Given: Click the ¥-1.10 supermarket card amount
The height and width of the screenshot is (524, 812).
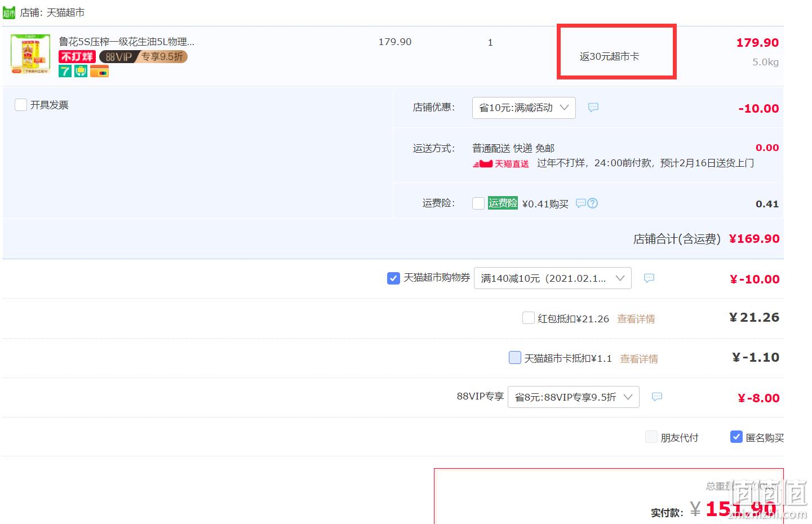Looking at the screenshot, I should (756, 357).
